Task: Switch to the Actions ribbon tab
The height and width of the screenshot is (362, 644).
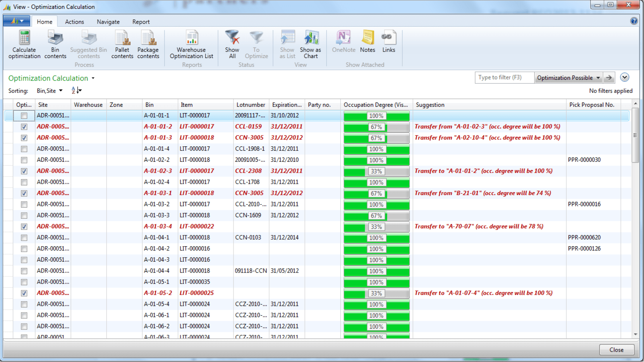Action: (74, 22)
